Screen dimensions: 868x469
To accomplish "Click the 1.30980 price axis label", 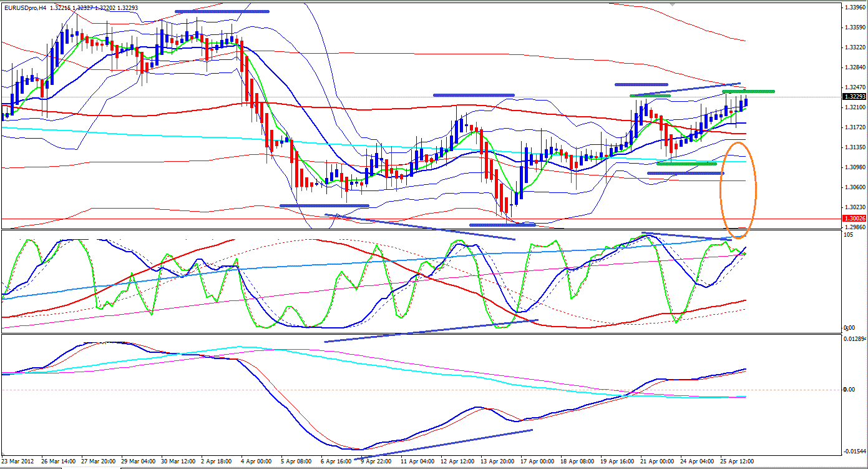I will (854, 167).
